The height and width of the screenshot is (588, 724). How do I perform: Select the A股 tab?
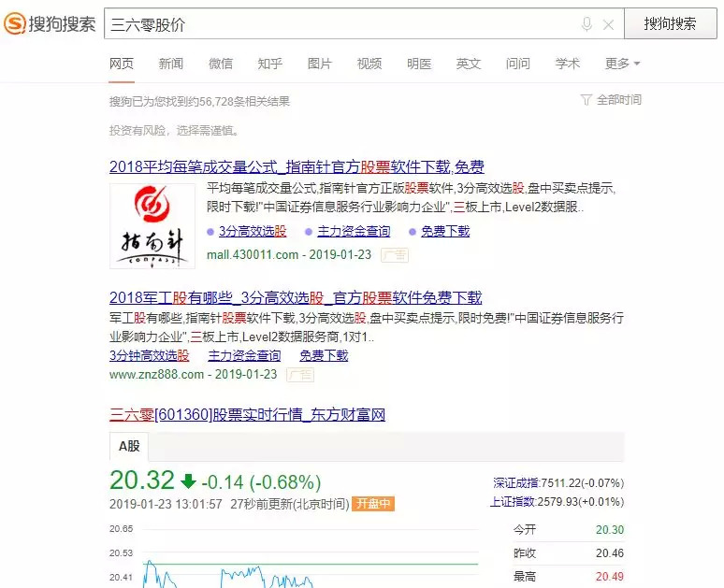(x=129, y=446)
